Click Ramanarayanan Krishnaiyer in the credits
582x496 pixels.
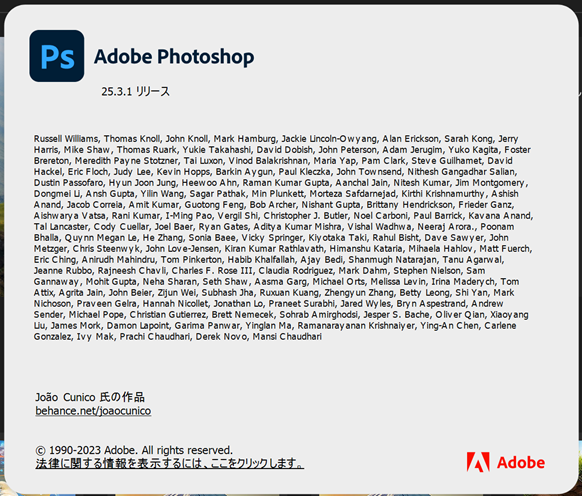tap(356, 326)
